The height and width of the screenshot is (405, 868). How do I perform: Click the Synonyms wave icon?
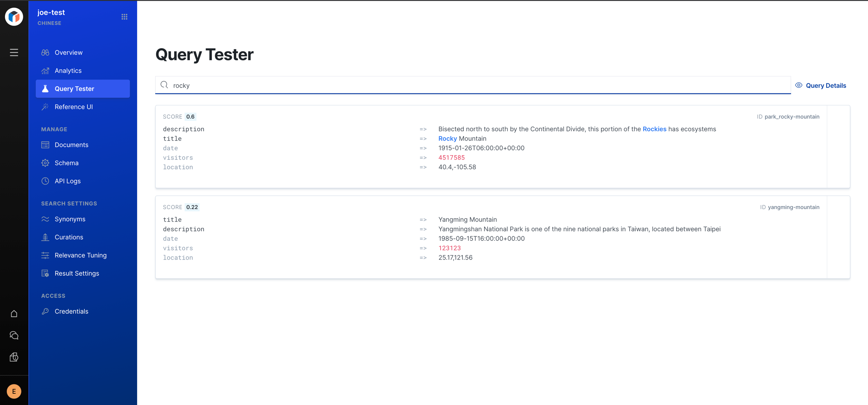pyautogui.click(x=45, y=219)
